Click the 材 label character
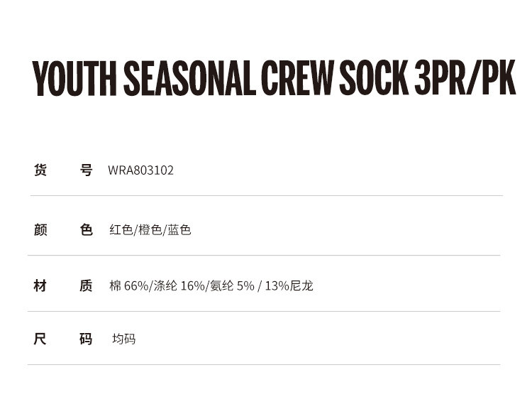 click(x=40, y=285)
